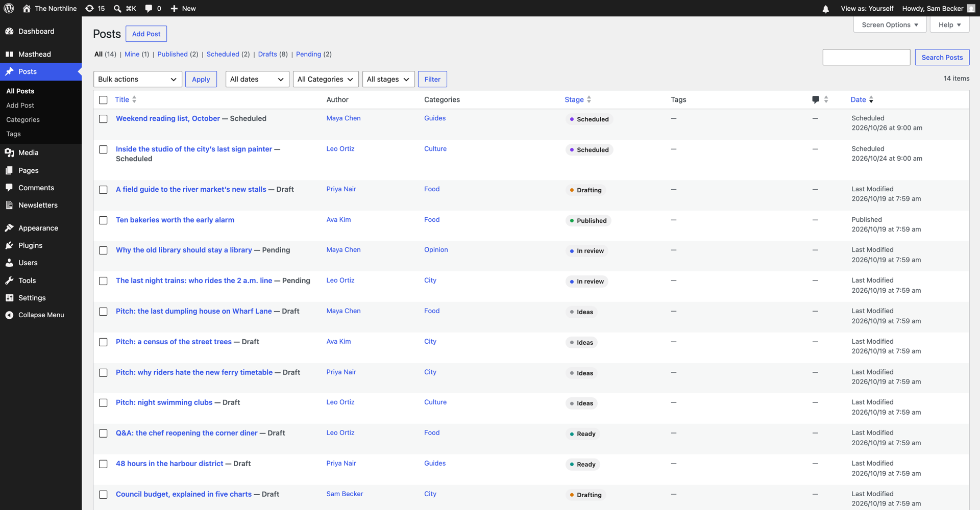Open the All stages dropdown

click(x=388, y=79)
